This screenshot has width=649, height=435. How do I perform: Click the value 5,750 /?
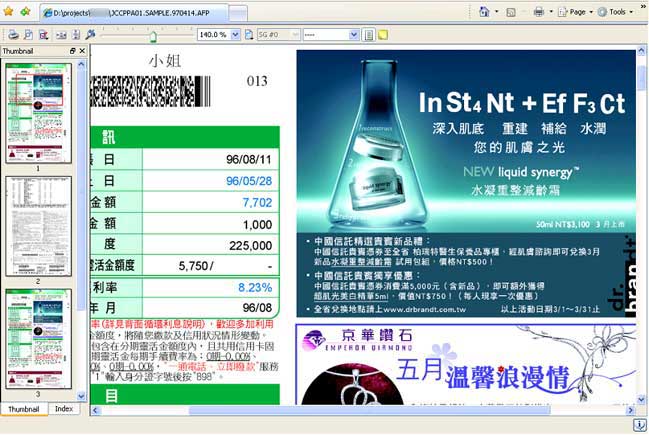196,266
